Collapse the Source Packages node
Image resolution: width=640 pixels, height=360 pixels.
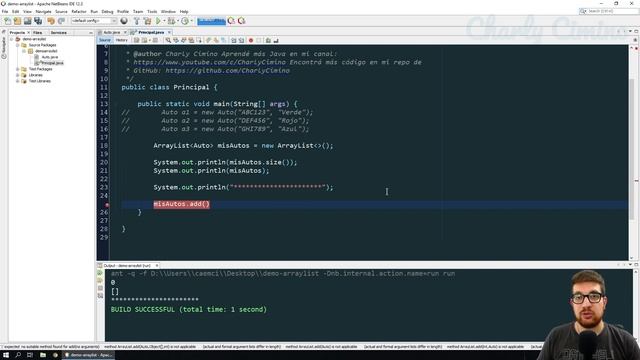point(18,45)
